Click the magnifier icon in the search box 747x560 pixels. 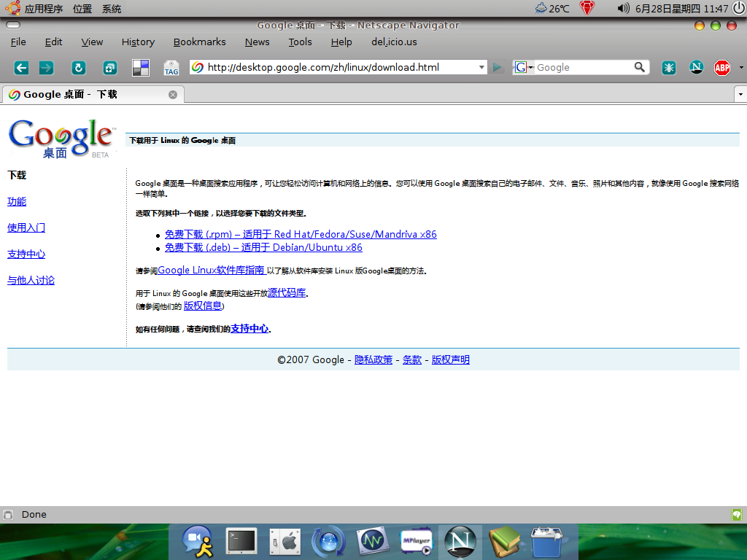pyautogui.click(x=639, y=67)
